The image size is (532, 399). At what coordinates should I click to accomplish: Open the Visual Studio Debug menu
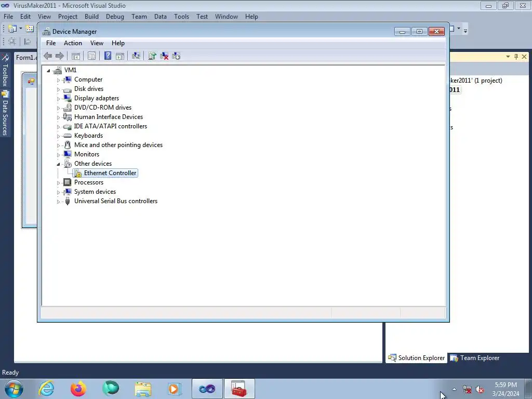(x=115, y=17)
